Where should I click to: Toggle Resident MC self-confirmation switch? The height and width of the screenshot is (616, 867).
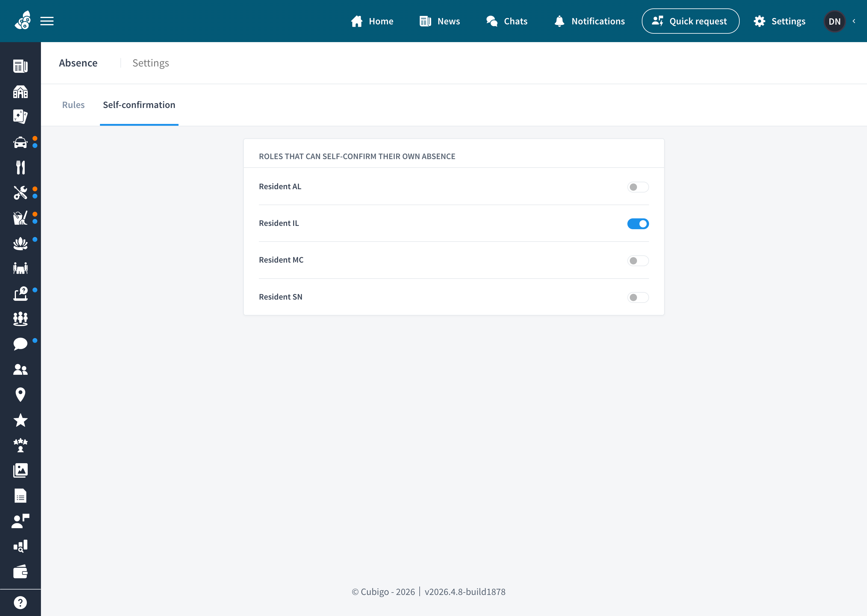click(x=638, y=260)
